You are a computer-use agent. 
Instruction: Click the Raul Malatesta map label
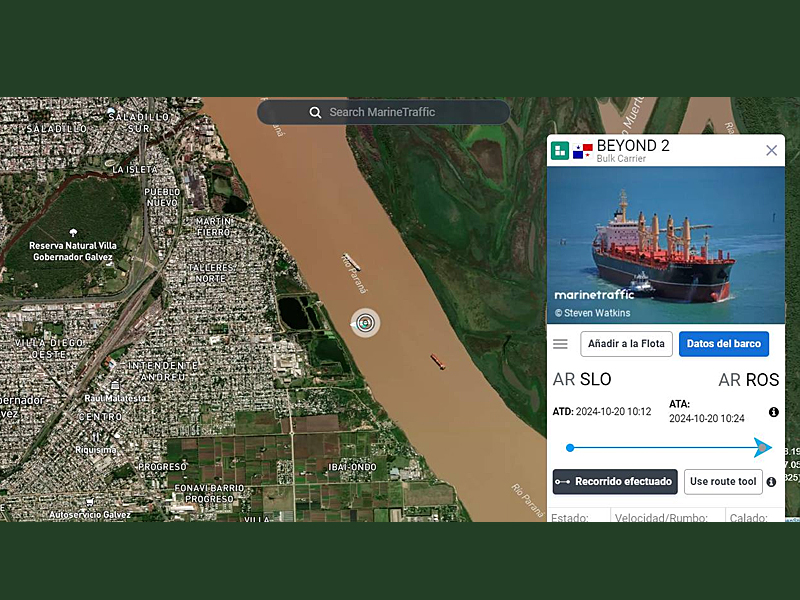click(115, 398)
